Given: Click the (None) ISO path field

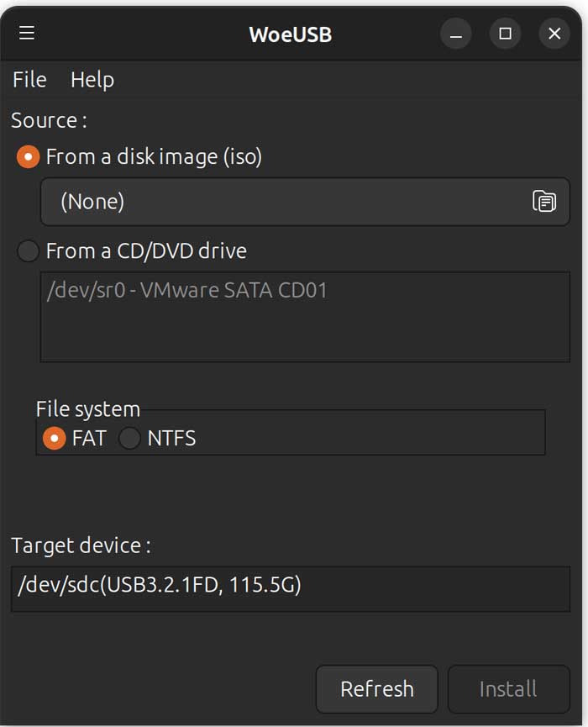Looking at the screenshot, I should pyautogui.click(x=252, y=202).
